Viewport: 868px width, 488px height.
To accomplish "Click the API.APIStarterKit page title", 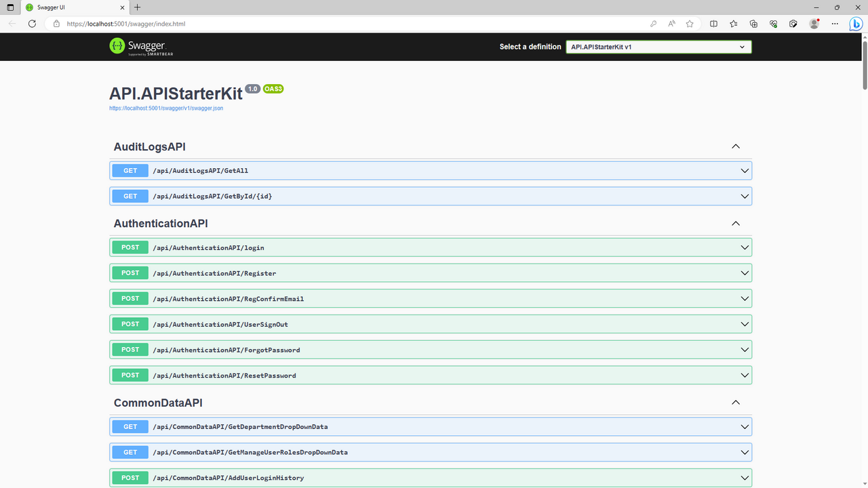I will coord(175,93).
